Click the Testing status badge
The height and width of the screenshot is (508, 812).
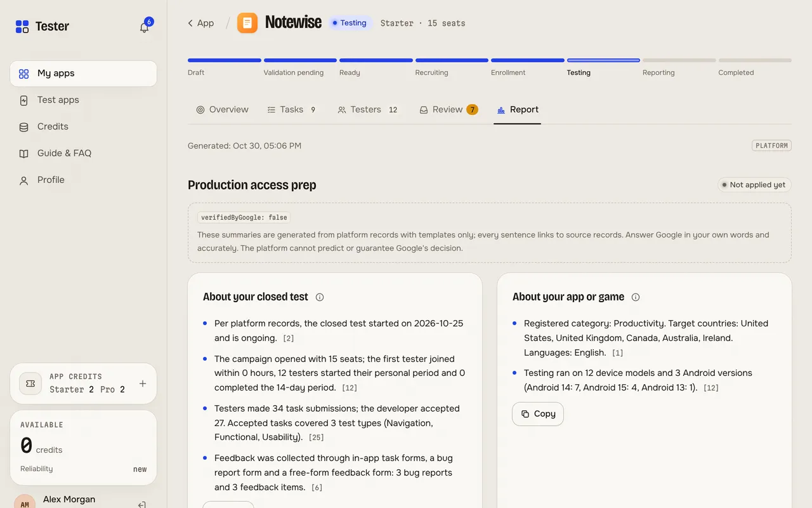[350, 23]
